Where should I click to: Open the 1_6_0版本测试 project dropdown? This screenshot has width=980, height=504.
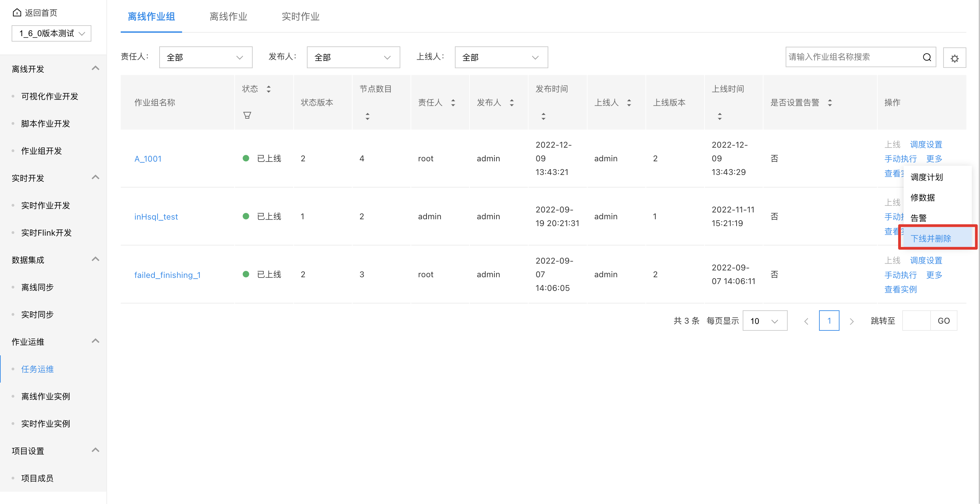click(51, 33)
